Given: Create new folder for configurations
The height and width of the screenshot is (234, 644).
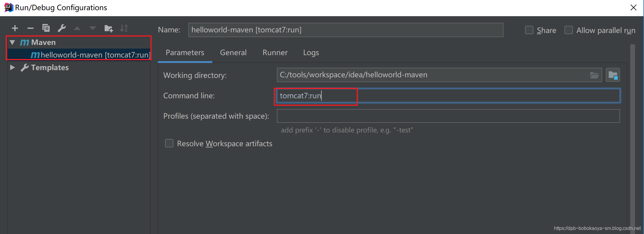Looking at the screenshot, I should (109, 28).
